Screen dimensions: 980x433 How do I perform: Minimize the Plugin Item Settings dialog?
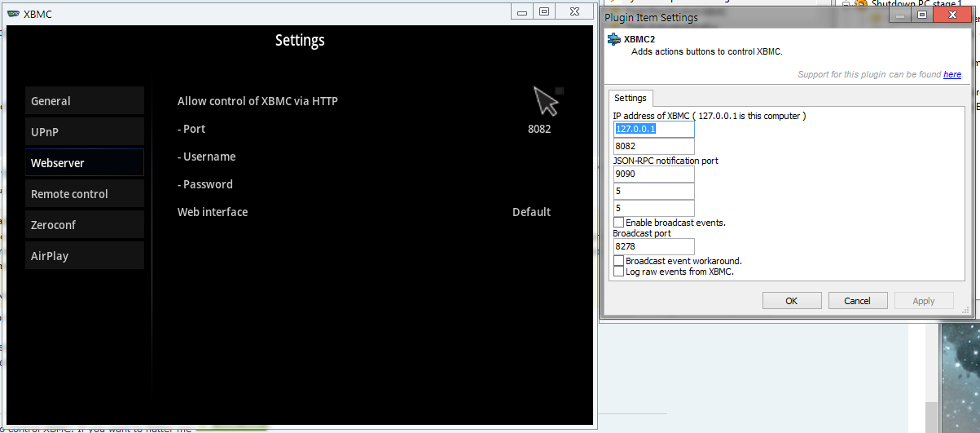pyautogui.click(x=900, y=15)
